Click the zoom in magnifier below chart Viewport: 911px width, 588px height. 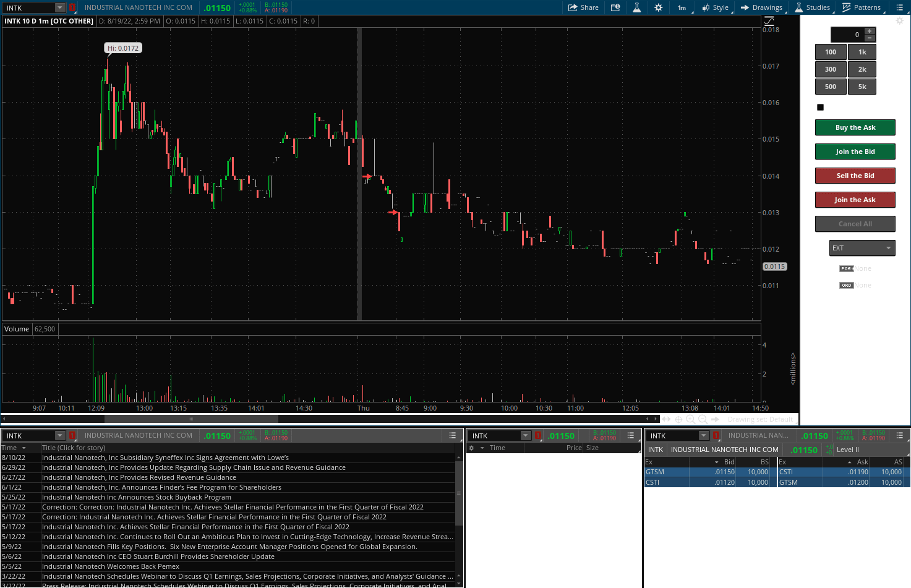691,419
